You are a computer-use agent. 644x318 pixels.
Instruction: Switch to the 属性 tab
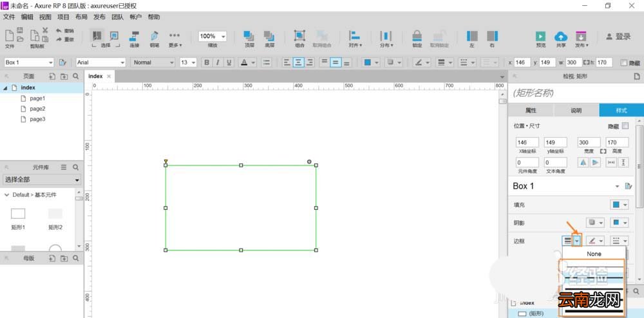pos(531,110)
